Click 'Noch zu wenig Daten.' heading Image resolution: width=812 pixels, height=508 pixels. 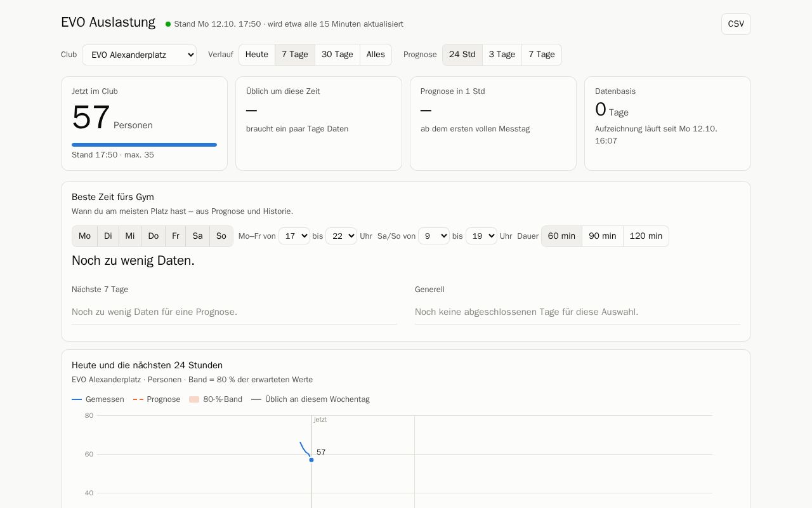(133, 260)
